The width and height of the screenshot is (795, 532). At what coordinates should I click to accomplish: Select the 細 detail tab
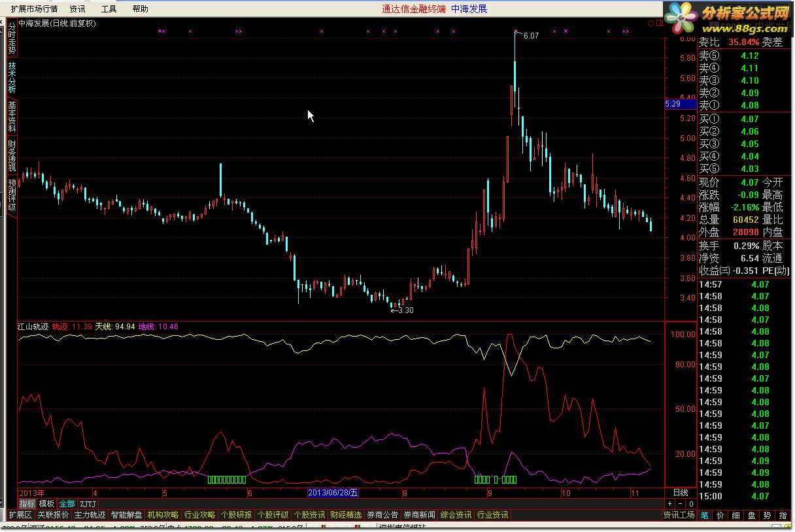point(736,515)
